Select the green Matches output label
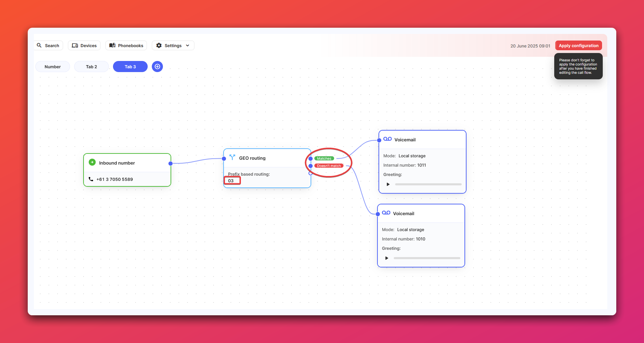644x343 pixels. (x=324, y=158)
